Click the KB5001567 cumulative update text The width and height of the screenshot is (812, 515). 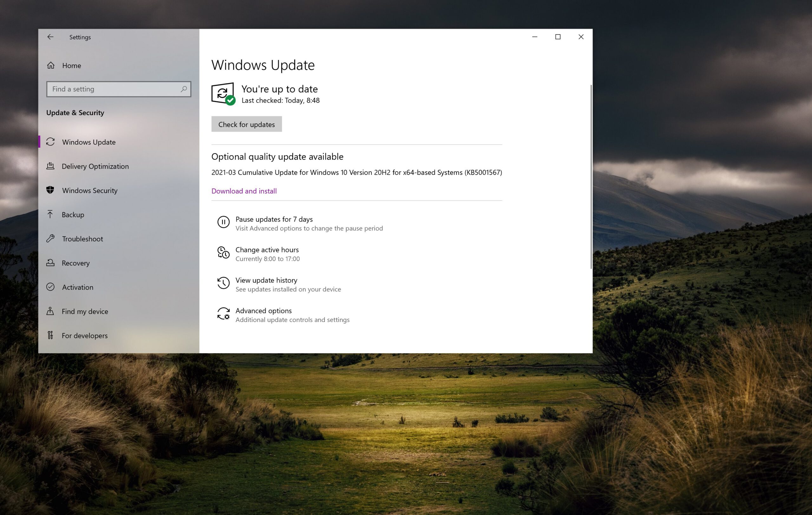[x=357, y=172]
